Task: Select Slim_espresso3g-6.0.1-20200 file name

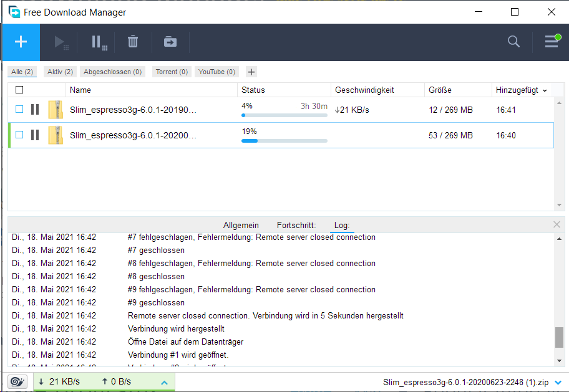Action: pyautogui.click(x=133, y=135)
